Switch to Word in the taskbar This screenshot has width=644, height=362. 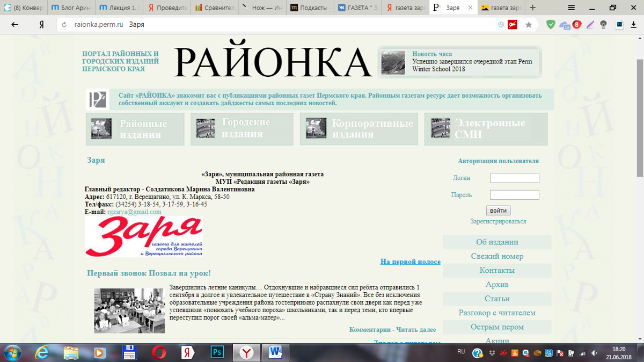(276, 352)
